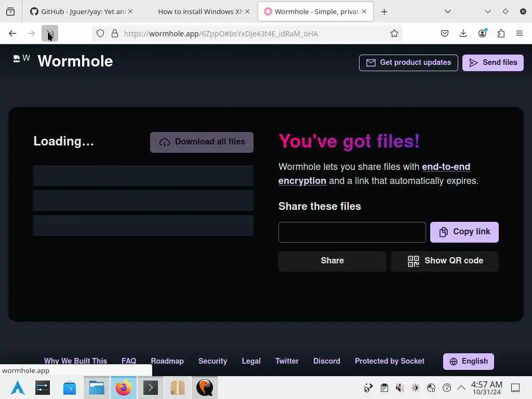
Task: Open the extensions puzzle icon
Action: (x=501, y=33)
